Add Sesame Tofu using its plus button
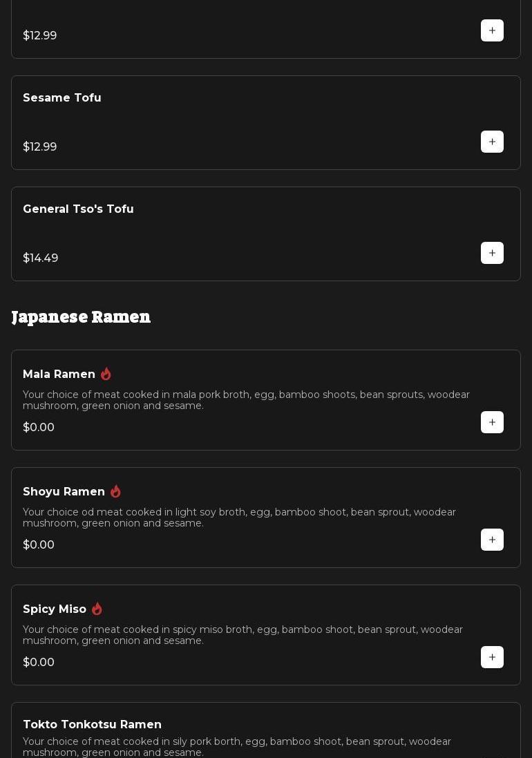The width and height of the screenshot is (532, 758). pos(492,142)
